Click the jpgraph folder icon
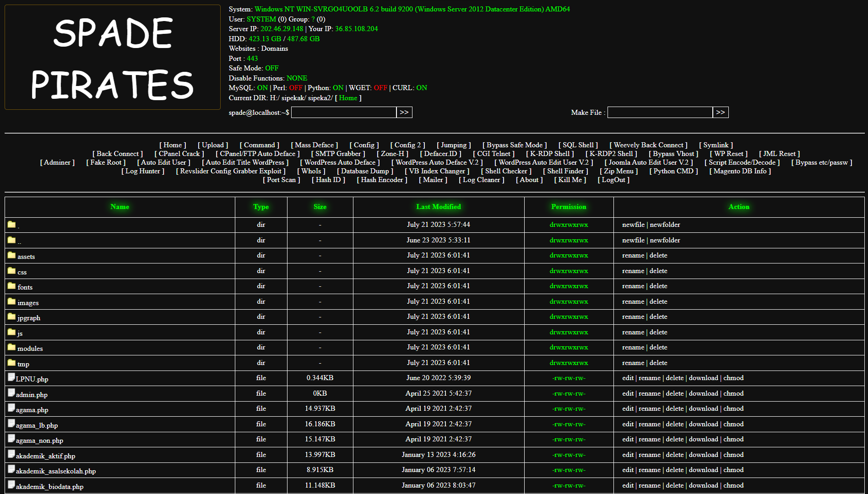Screen dimensions: 868x494 coord(11,317)
